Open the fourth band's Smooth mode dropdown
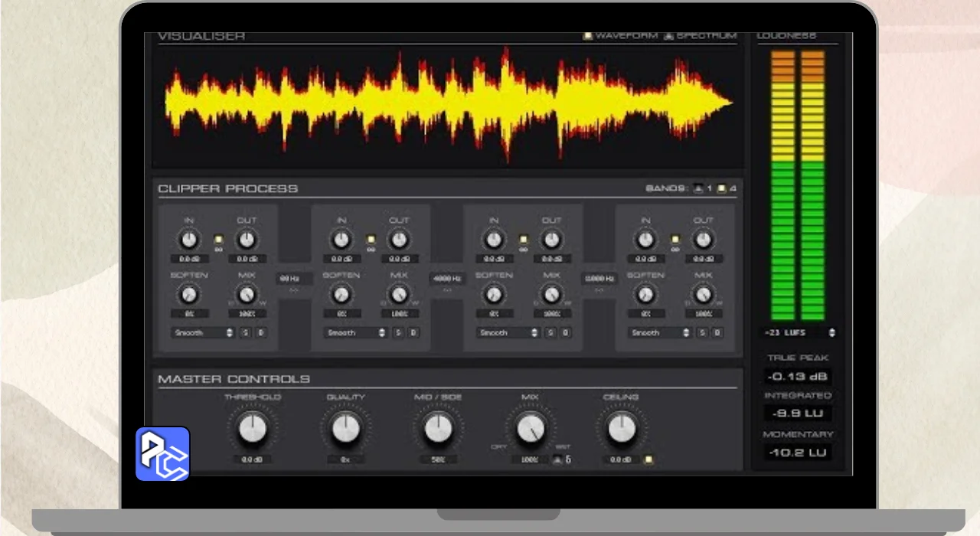Image resolution: width=980 pixels, height=536 pixels. coord(659,333)
